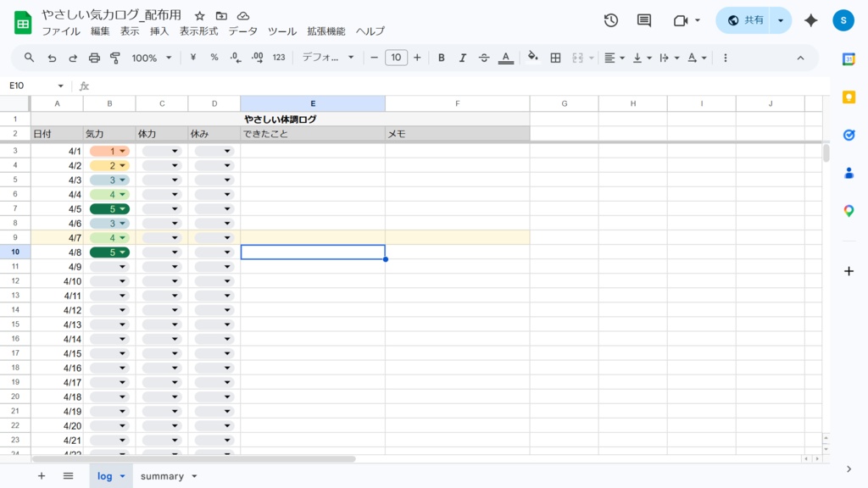
Task: Click the 共有 share button
Action: [746, 20]
